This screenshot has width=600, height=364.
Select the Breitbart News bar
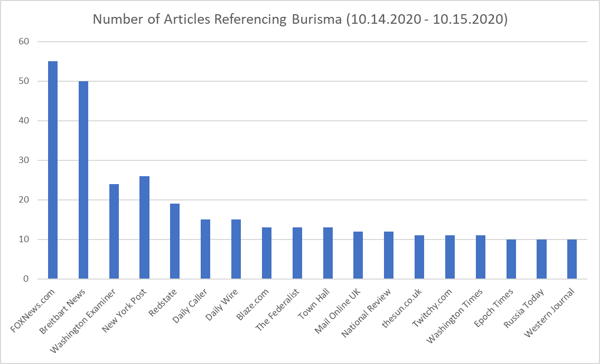[83, 180]
